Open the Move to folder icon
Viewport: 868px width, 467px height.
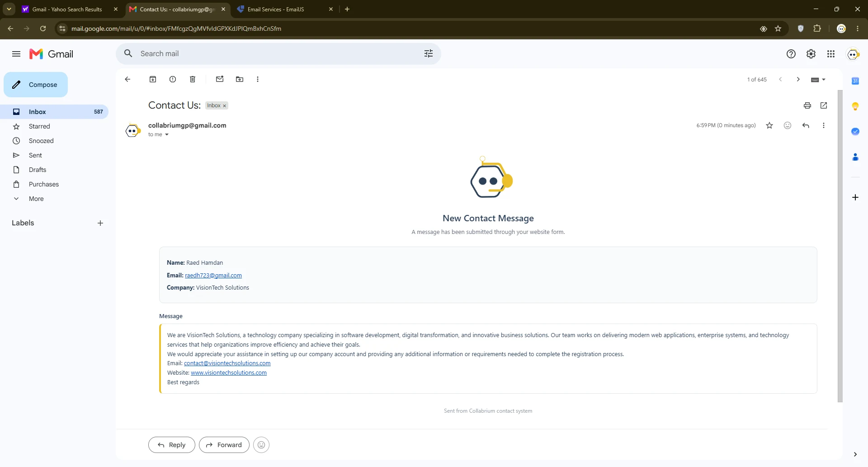point(240,79)
